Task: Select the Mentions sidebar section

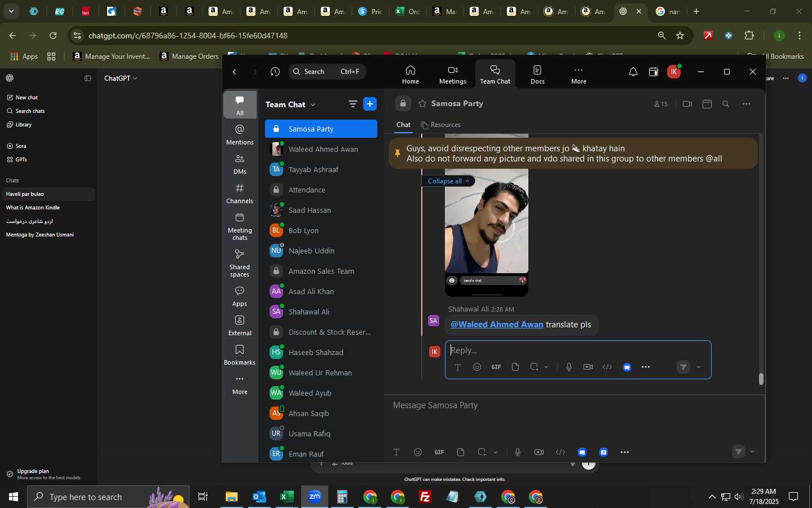Action: (x=240, y=135)
